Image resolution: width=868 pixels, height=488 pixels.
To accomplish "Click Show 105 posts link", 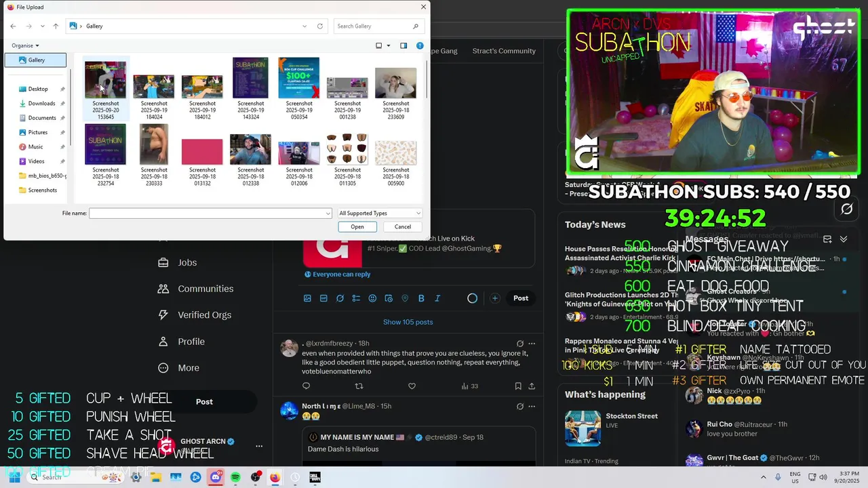I will 408,322.
